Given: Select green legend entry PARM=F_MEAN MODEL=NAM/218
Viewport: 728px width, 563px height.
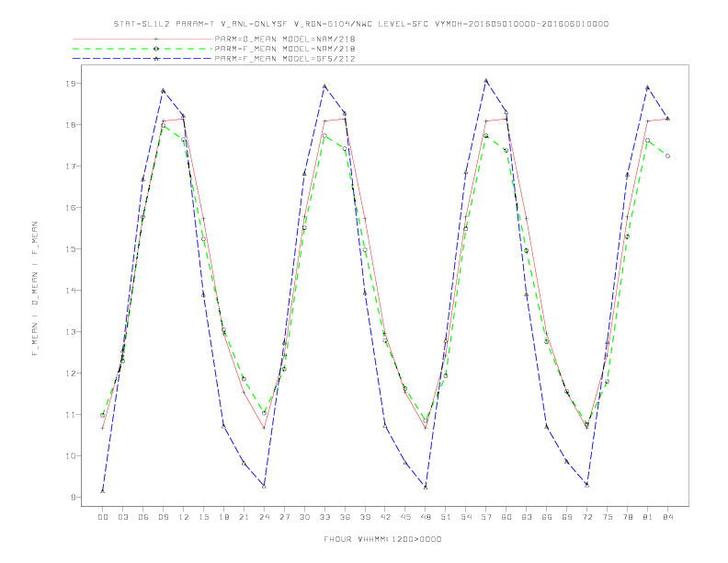Looking at the screenshot, I should (285, 49).
